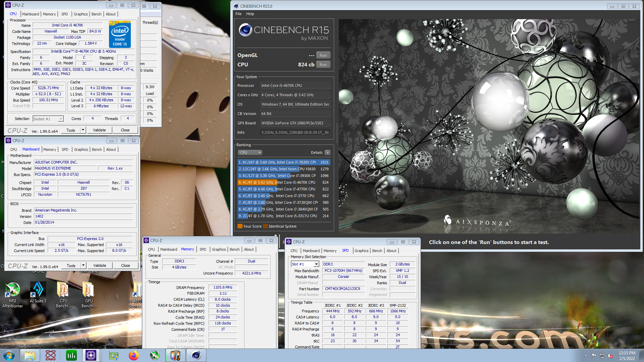The image size is (644, 362).
Task: Switch to Bench tab in CPU-Z CPU window
Action: pos(96,14)
